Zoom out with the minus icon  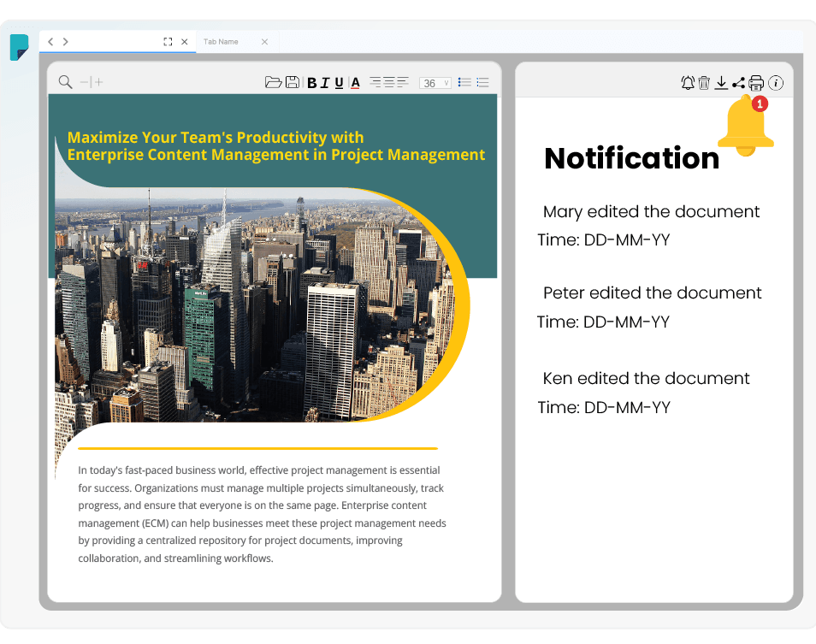coord(84,82)
